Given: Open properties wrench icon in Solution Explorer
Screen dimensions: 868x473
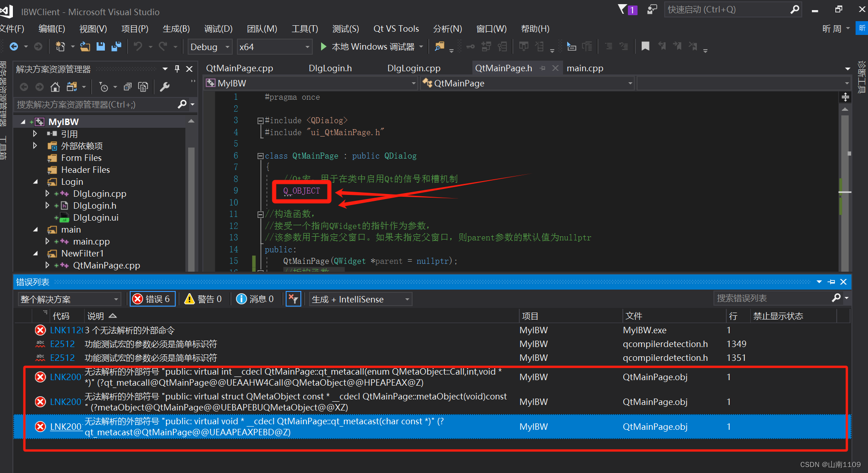Looking at the screenshot, I should (165, 87).
